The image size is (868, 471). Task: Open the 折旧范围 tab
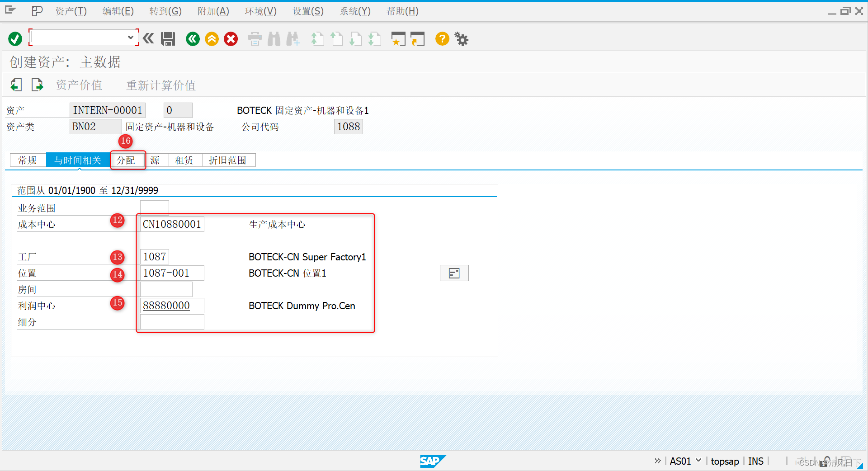228,160
